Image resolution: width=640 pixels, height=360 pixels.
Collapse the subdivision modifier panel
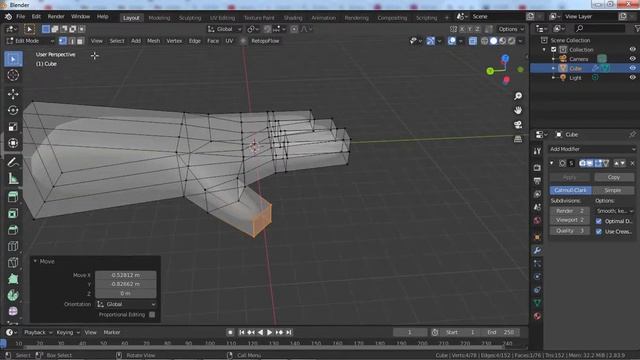click(552, 163)
